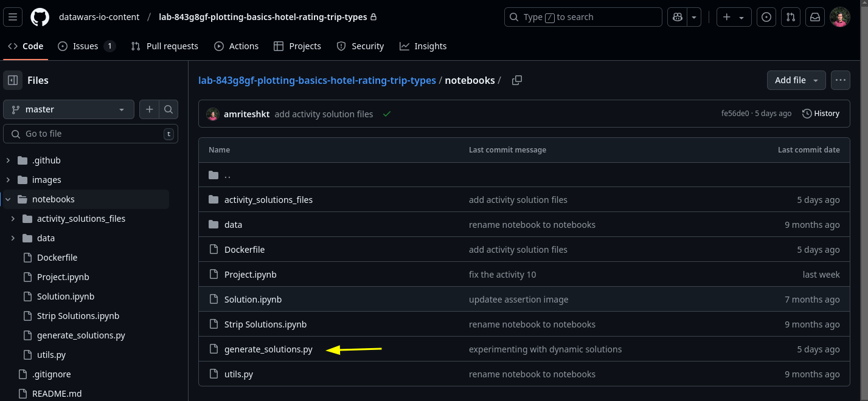Open the create new plus menu
The height and width of the screenshot is (401, 868).
click(x=734, y=17)
